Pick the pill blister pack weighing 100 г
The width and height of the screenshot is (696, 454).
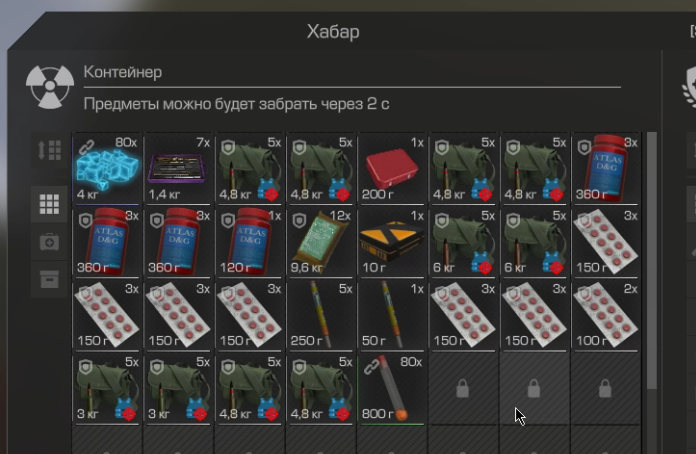coord(606,316)
